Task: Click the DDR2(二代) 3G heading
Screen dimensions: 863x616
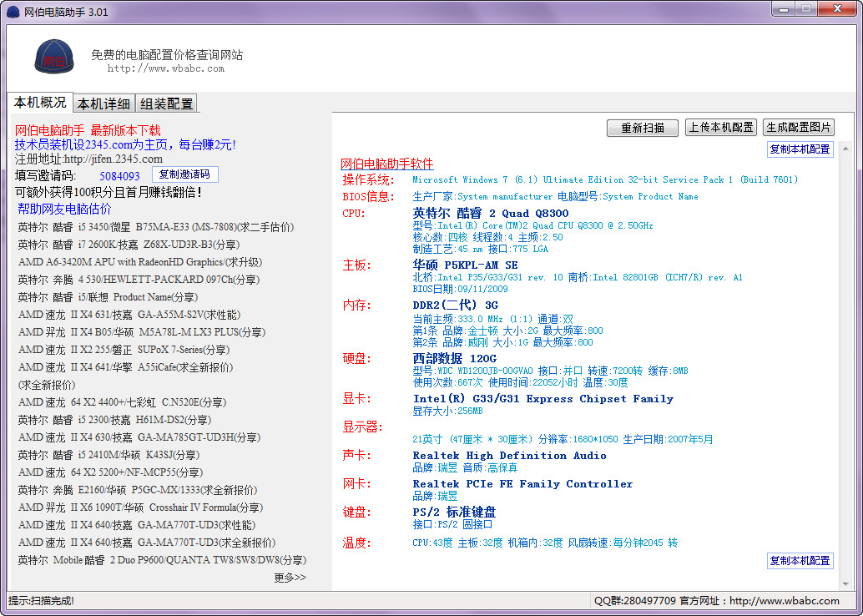Action: [x=455, y=305]
